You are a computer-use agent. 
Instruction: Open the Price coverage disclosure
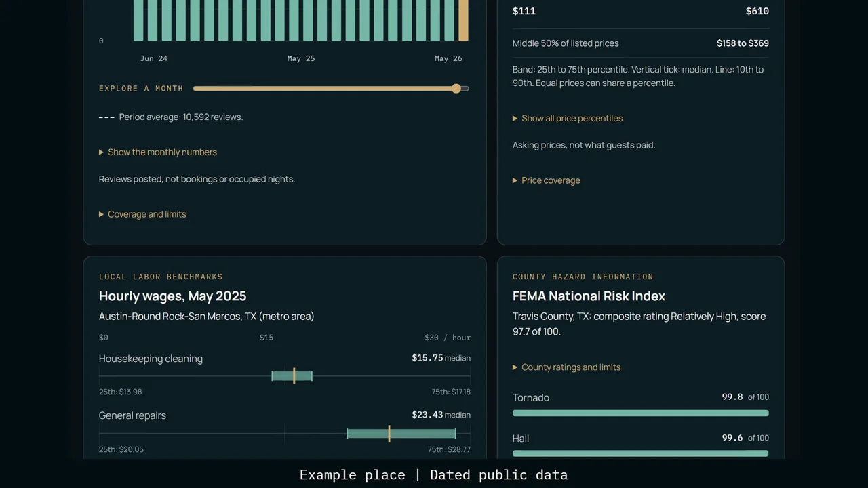(x=547, y=180)
